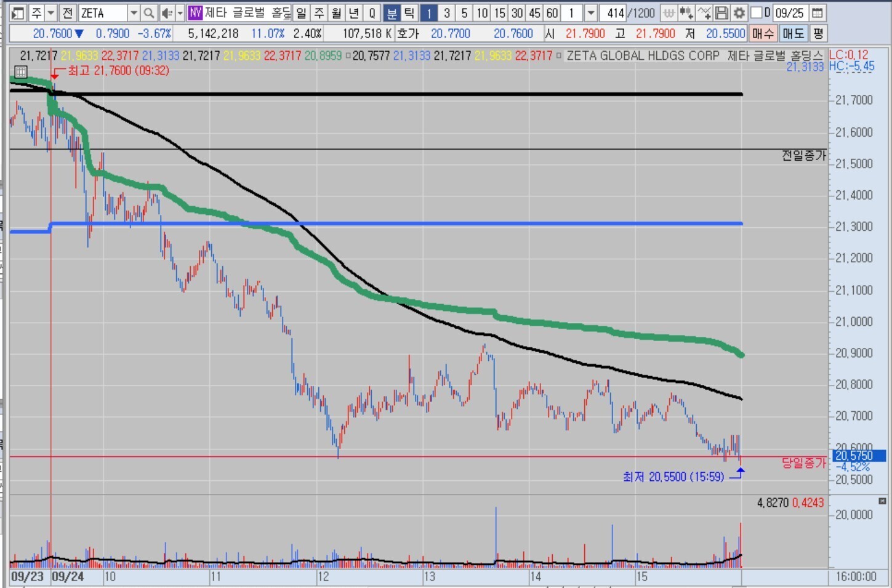
Task: Click the data grid icon on chart
Action: (x=20, y=72)
